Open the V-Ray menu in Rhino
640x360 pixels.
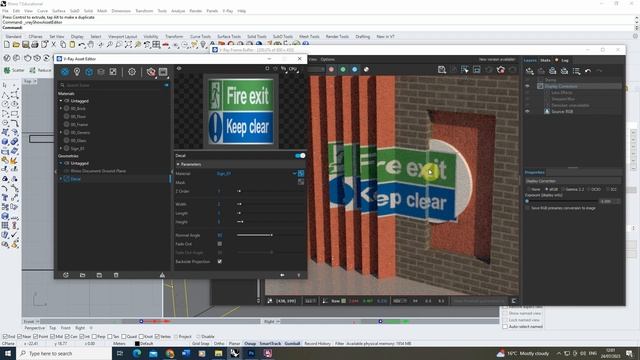pyautogui.click(x=228, y=11)
